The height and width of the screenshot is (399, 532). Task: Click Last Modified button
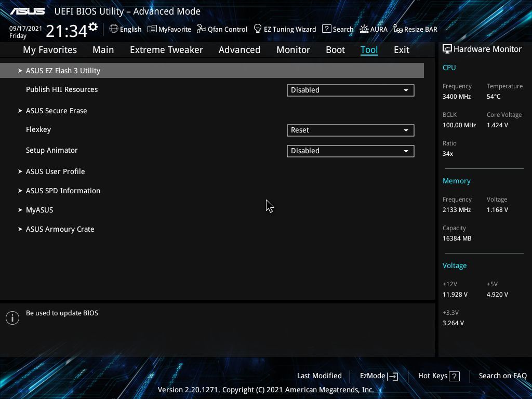pos(320,376)
